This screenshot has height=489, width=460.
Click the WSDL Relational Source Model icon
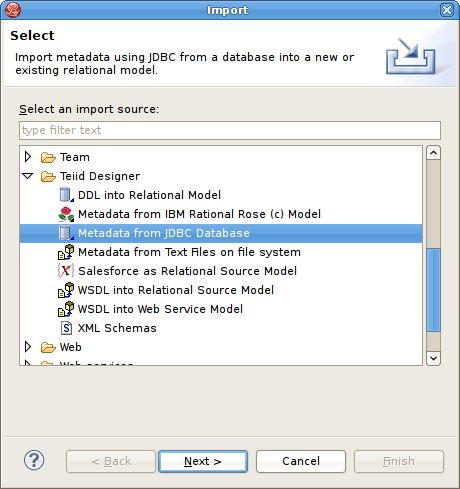pos(66,290)
